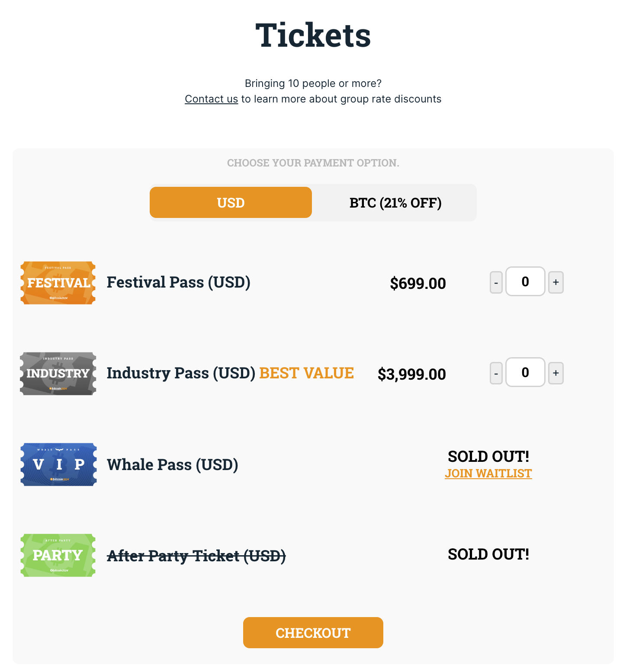Click the green Party ticket icon
Image resolution: width=623 pixels, height=672 pixels.
58,555
